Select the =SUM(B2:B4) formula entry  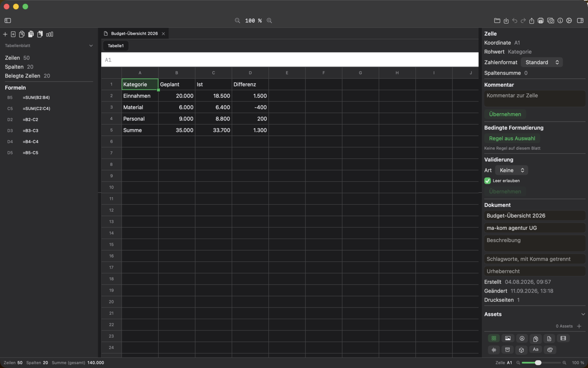point(36,97)
